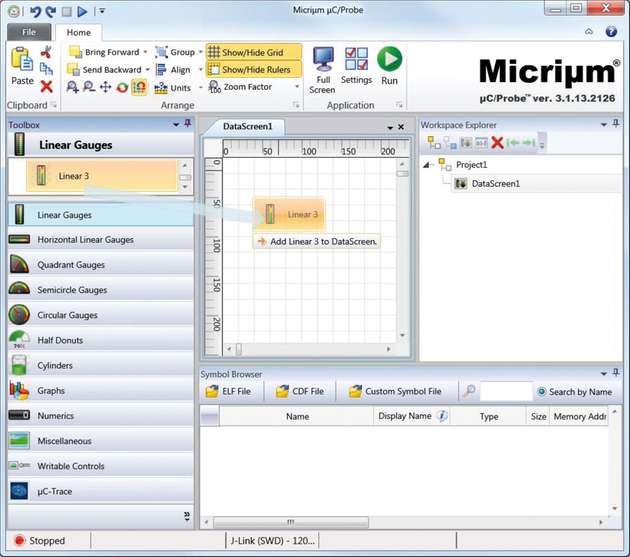Toggle Show/Hide Grid
Viewport: 630px width, 557px height.
254,52
